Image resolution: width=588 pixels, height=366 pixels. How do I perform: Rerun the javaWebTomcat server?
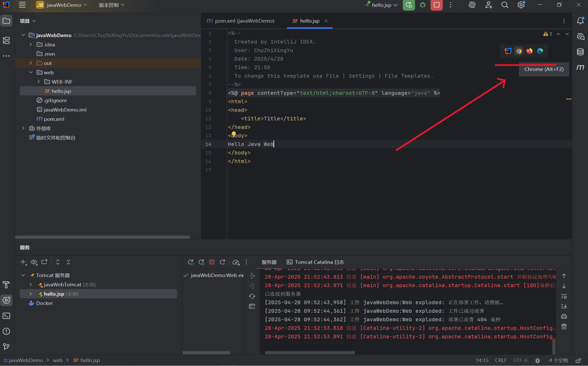pos(191,262)
